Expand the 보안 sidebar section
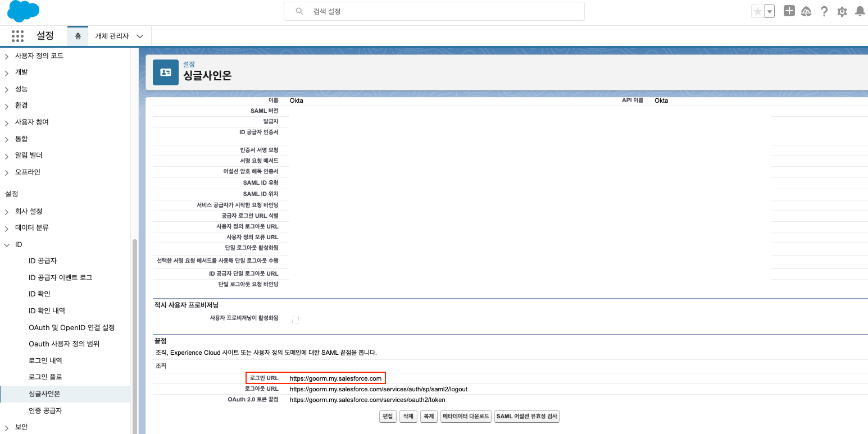 pos(7,427)
